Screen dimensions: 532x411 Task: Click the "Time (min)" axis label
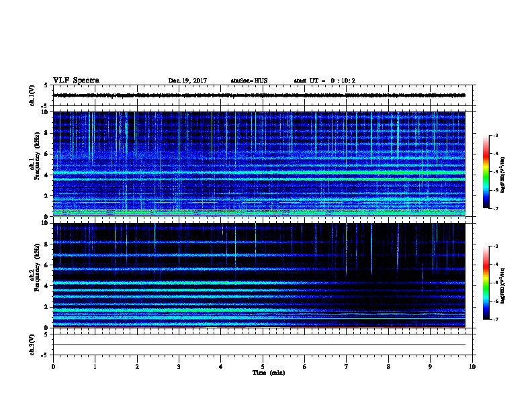coord(269,373)
